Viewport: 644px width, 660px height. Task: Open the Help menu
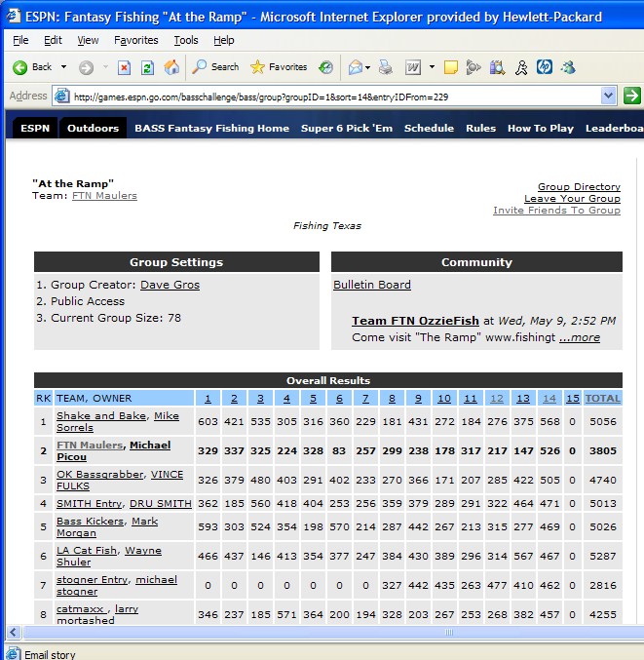coord(224,40)
